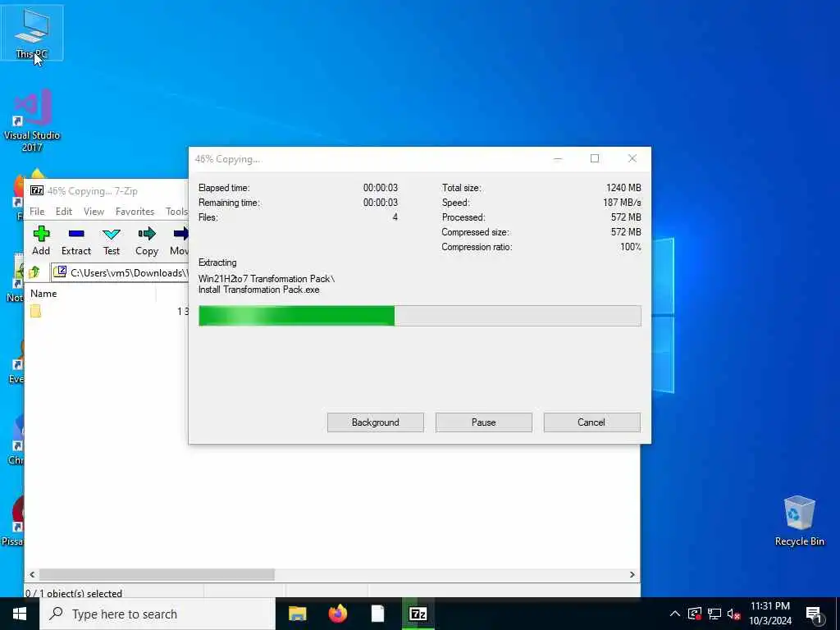Viewport: 840px width, 630px height.
Task: Select the This PC desktop icon
Action: 32,33
